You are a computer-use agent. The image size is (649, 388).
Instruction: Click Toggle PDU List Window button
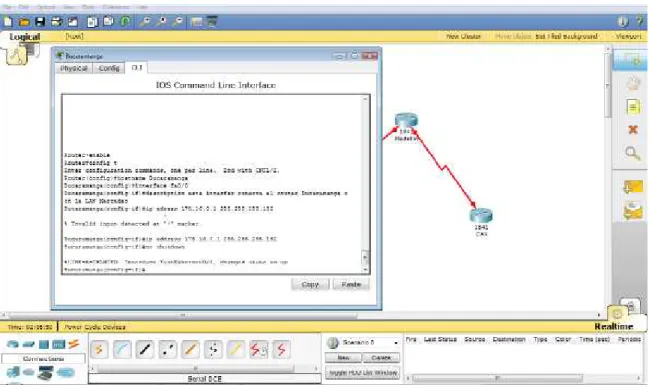tap(363, 373)
